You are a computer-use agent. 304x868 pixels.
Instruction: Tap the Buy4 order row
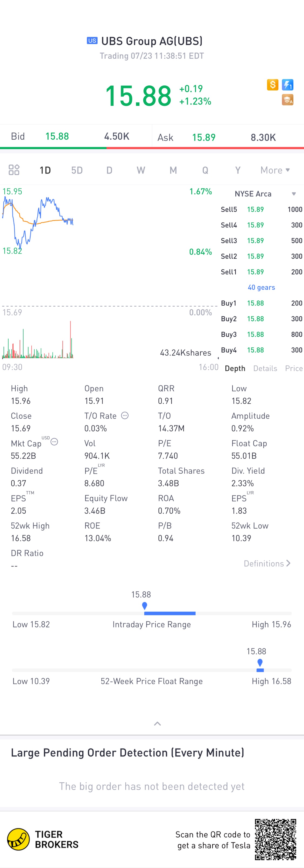262,350
